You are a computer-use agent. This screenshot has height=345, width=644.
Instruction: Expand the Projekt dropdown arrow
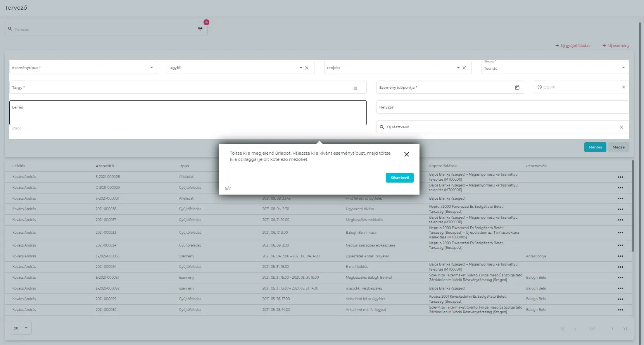pyautogui.click(x=458, y=68)
